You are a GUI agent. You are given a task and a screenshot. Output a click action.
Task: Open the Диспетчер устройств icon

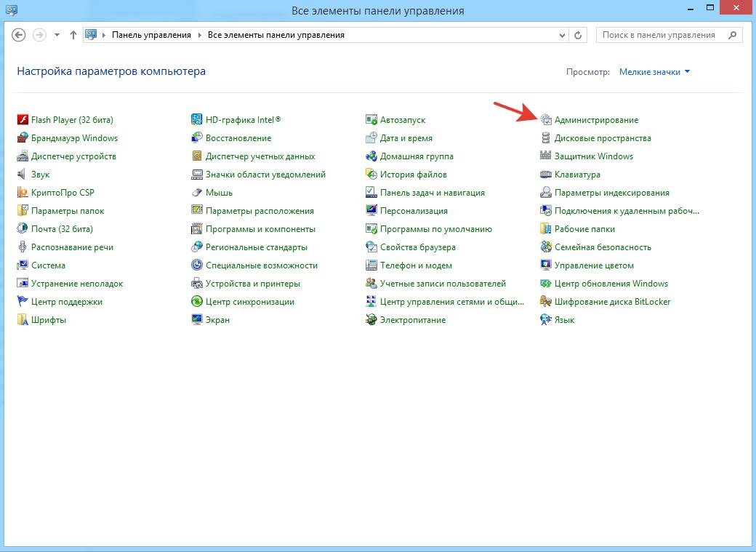(23, 156)
